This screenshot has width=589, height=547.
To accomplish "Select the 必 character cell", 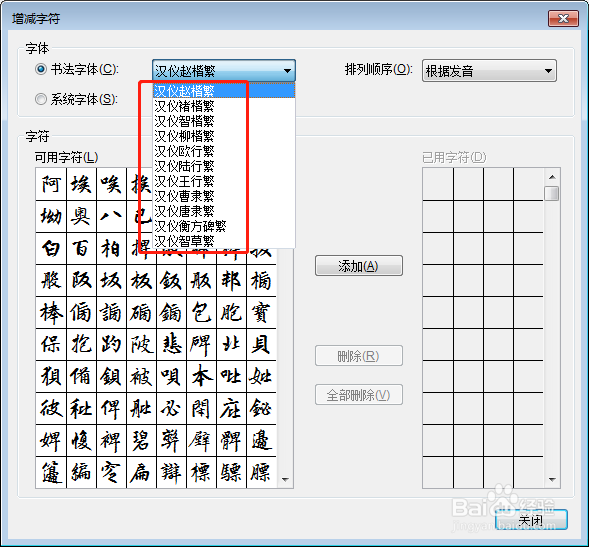I will click(171, 409).
